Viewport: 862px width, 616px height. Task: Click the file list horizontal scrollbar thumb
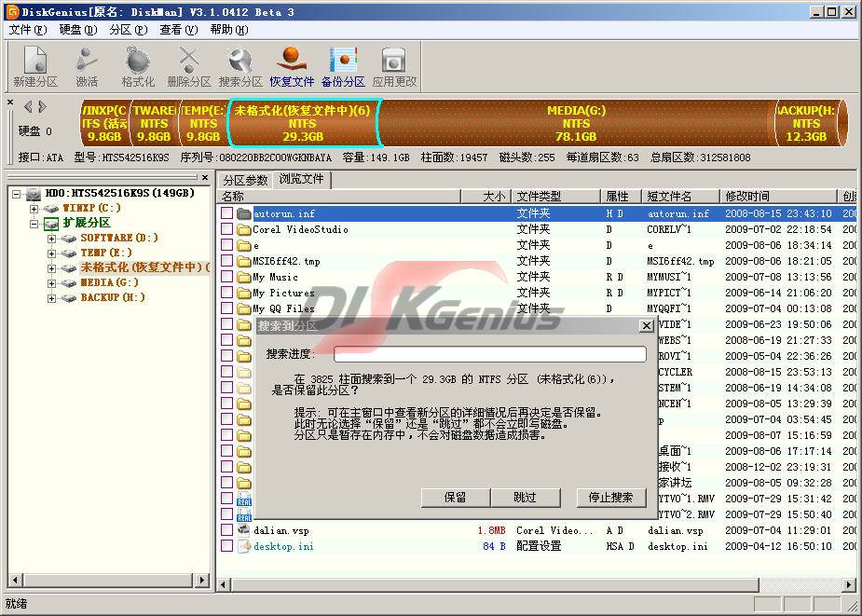click(x=495, y=583)
